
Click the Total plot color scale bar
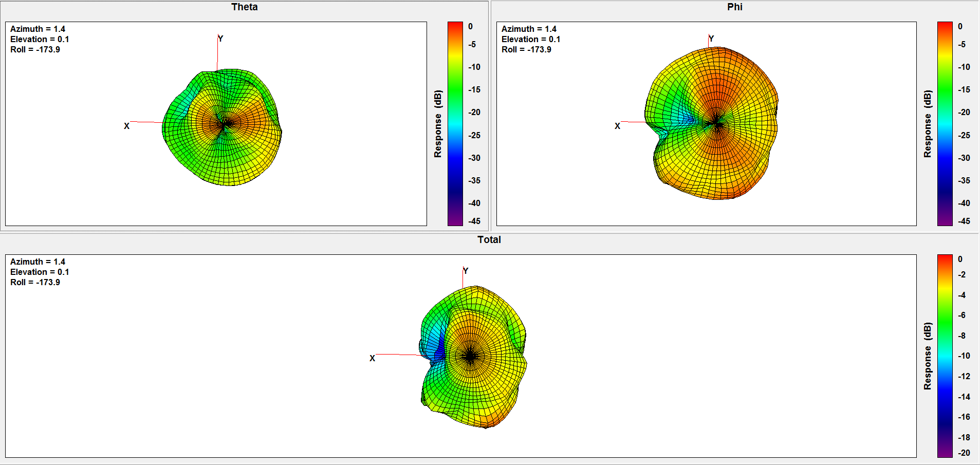click(945, 356)
